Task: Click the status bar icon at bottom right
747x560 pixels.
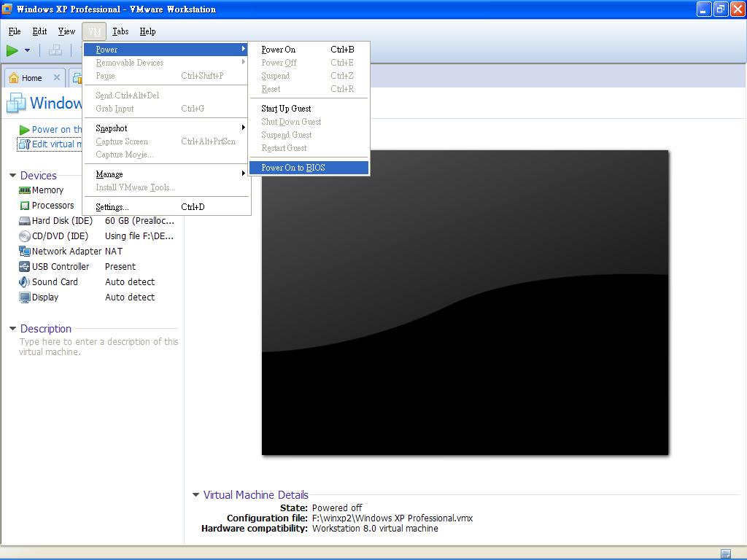Action: (726, 554)
